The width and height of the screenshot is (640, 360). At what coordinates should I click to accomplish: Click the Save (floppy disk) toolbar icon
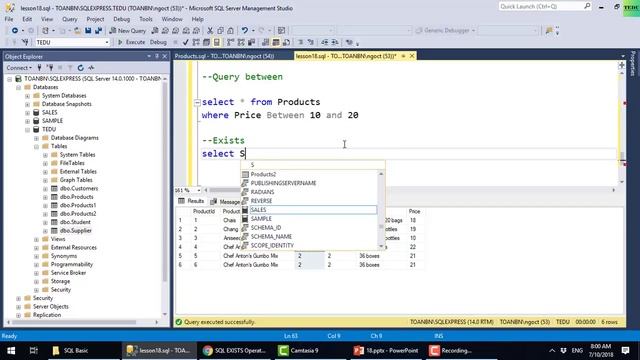point(88,31)
